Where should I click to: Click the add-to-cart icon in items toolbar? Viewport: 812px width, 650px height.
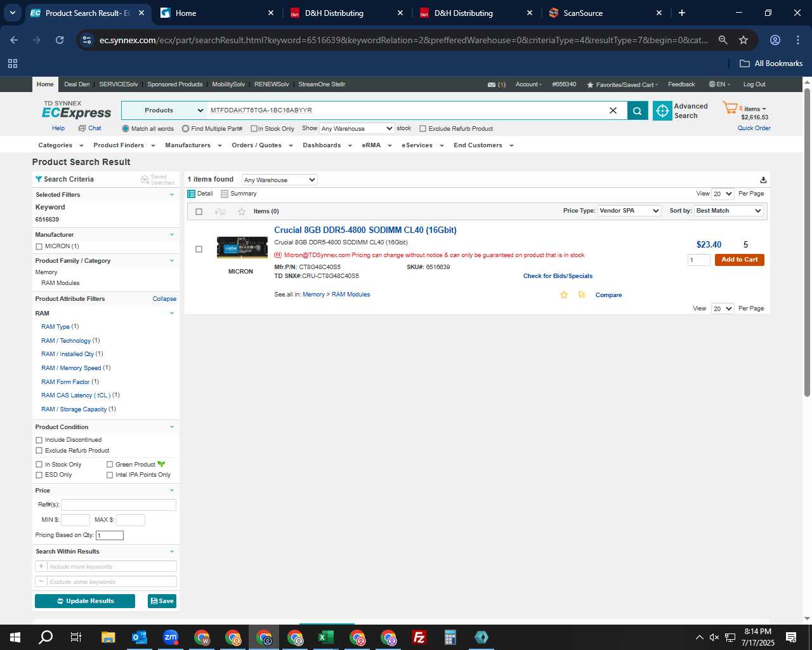point(220,211)
